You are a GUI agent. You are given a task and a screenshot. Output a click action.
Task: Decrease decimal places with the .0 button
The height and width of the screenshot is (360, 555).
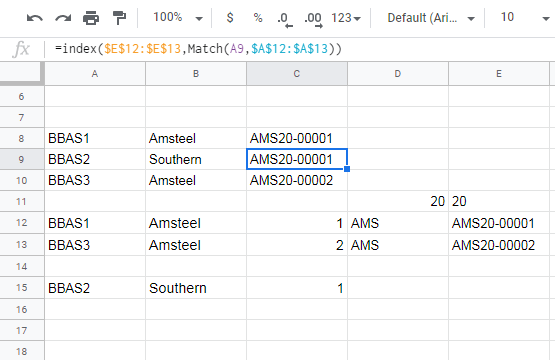285,19
